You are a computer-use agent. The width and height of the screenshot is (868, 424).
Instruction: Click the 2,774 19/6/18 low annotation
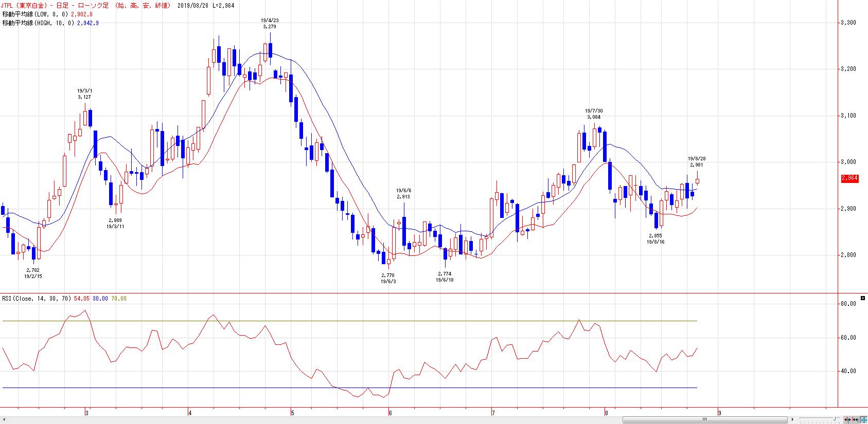[x=445, y=277]
